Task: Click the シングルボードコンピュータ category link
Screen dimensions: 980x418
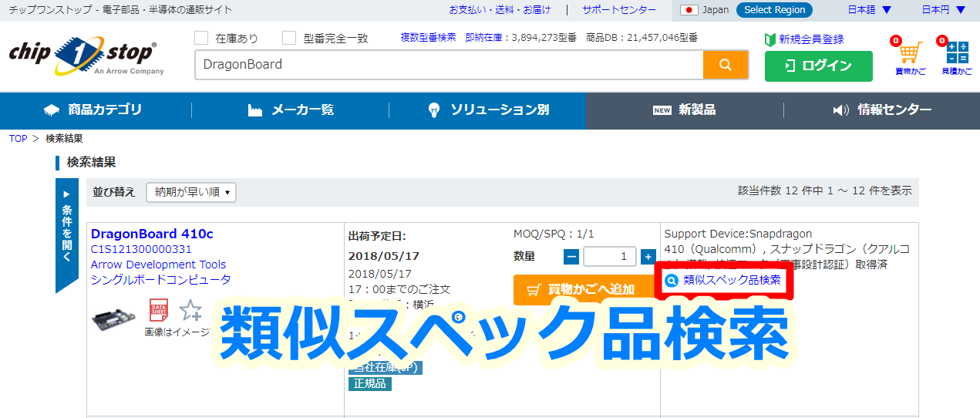Action: (161, 280)
